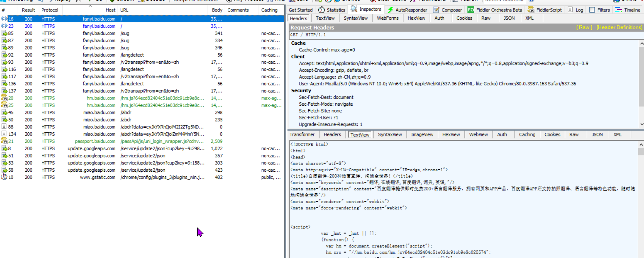Viewport: 644px width, 258px height.
Task: Click the green FO Fiddler Orchestra icon
Action: coord(471,10)
